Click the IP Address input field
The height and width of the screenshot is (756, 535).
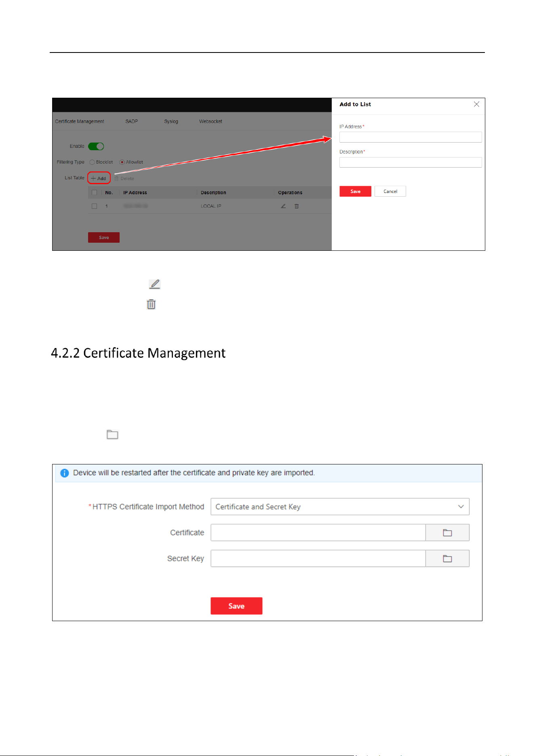(x=411, y=137)
